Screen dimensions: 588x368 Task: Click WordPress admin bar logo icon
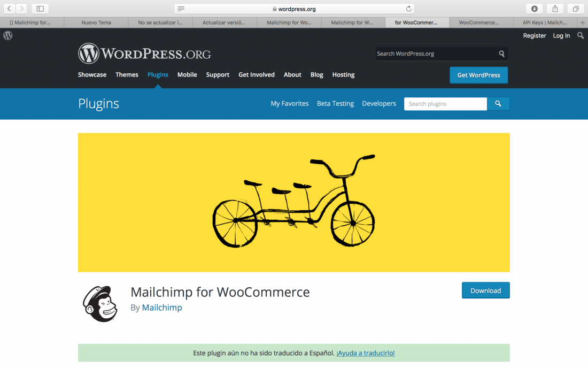point(8,35)
